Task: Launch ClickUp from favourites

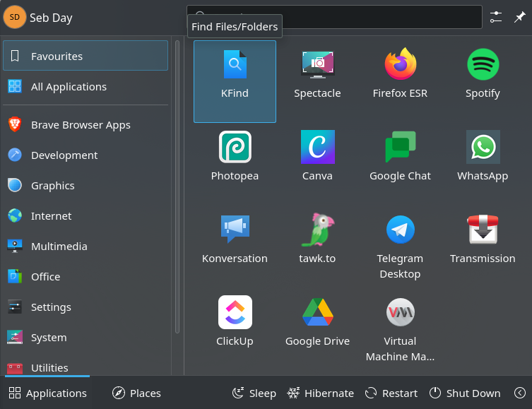Action: coord(235,323)
